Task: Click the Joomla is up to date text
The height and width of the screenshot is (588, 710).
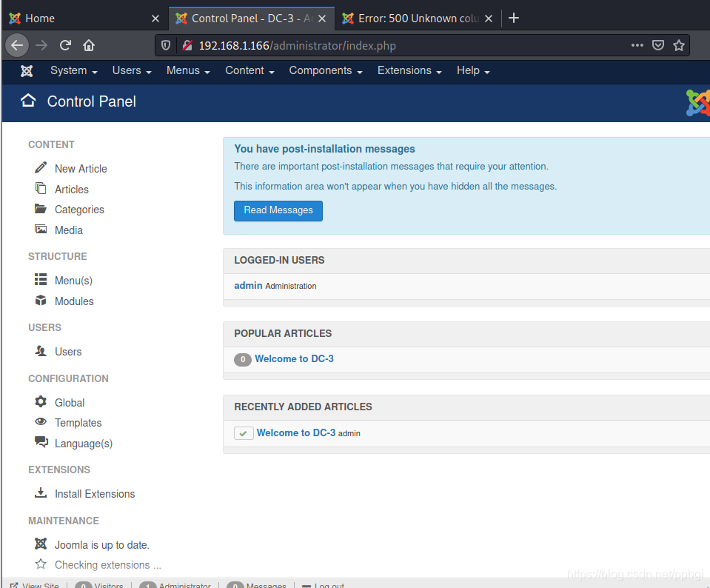Action: tap(102, 545)
